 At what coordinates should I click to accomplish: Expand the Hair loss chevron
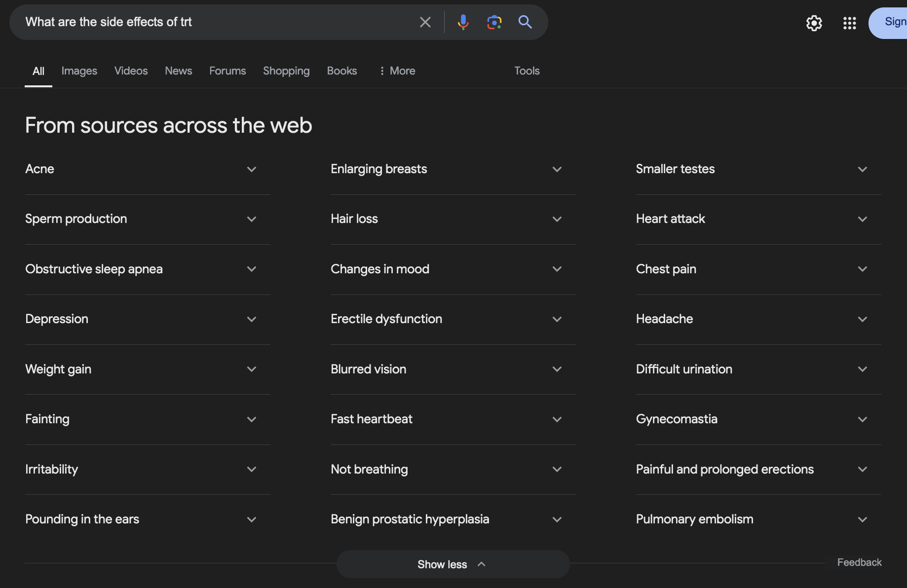(557, 219)
